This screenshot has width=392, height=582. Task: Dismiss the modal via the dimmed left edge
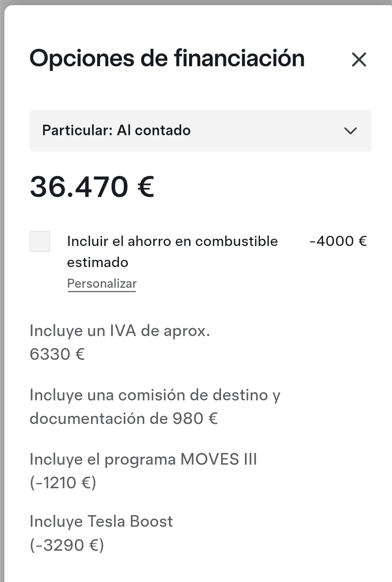(2, 291)
